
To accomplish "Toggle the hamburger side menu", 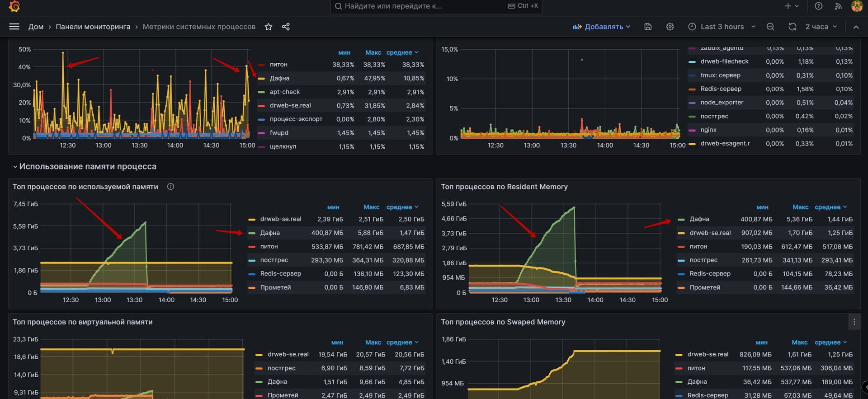I will pos(14,27).
